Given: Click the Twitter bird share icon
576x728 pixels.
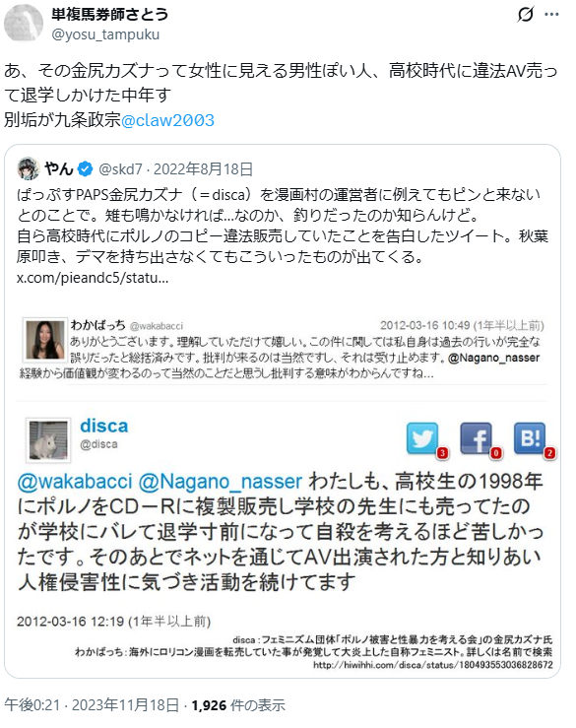Looking at the screenshot, I should (421, 437).
